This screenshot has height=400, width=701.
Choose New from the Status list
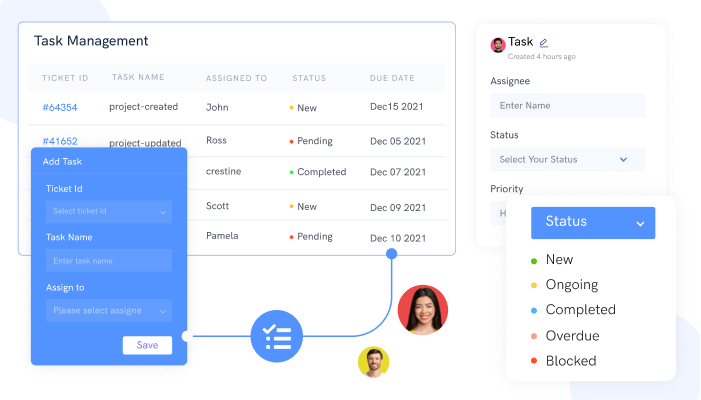click(559, 260)
